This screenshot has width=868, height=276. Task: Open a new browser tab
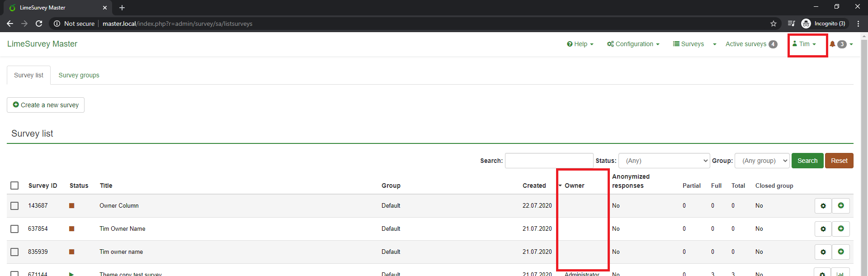(122, 8)
